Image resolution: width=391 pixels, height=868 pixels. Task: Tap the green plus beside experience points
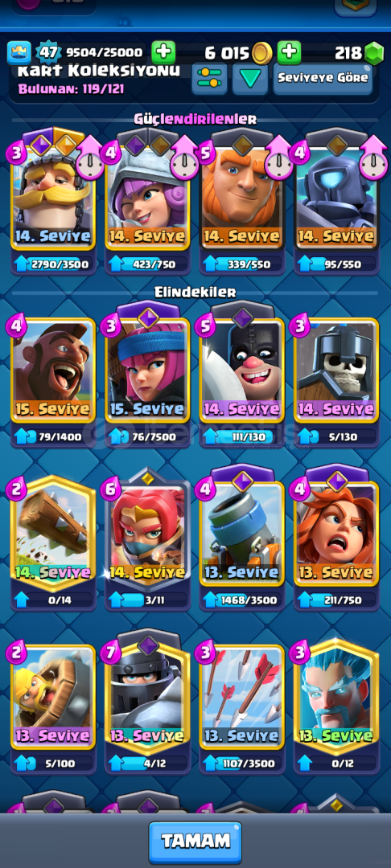163,52
